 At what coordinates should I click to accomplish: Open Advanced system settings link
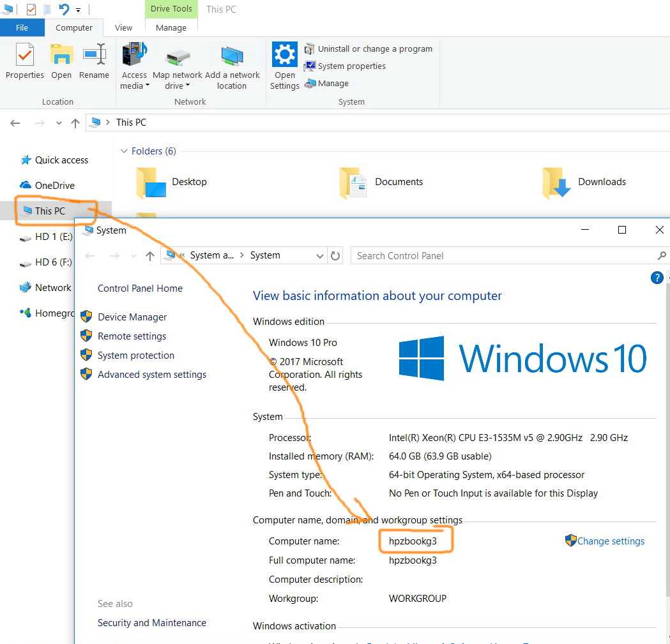(151, 375)
